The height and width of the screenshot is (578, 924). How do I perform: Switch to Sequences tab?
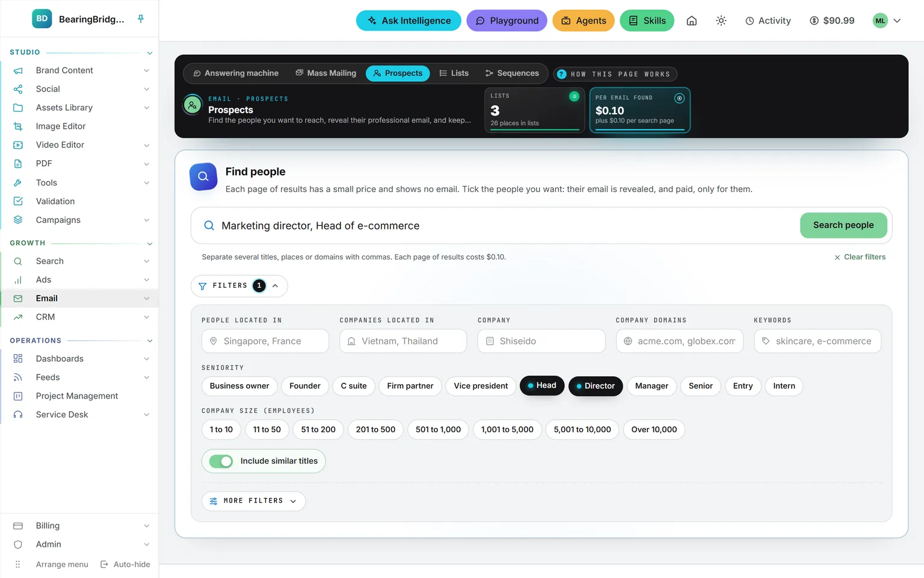[512, 73]
